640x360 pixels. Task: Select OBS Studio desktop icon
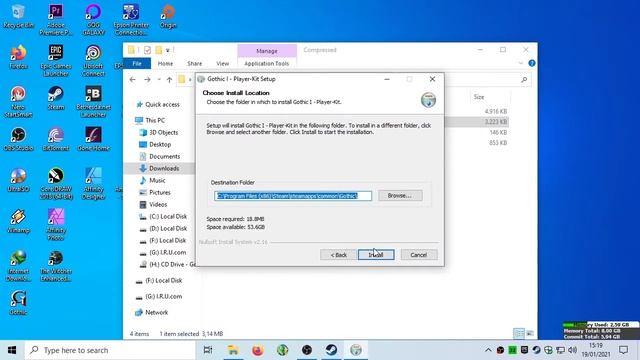18,139
